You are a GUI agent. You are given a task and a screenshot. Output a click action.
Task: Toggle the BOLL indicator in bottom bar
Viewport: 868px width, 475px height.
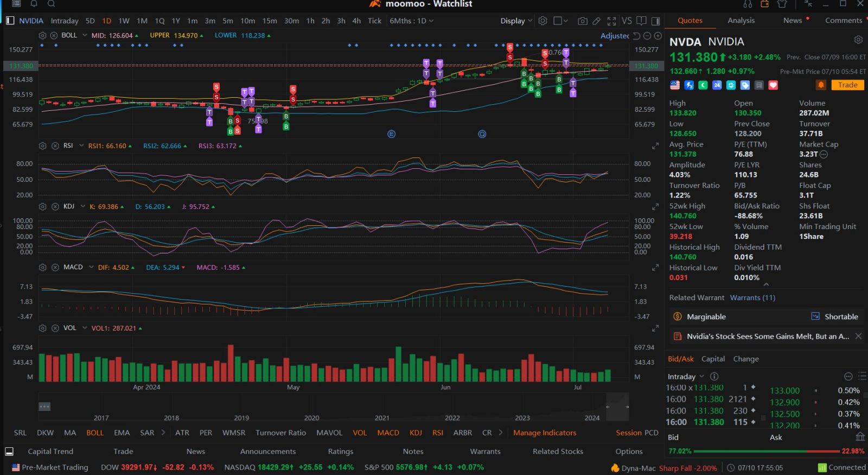[x=95, y=433]
